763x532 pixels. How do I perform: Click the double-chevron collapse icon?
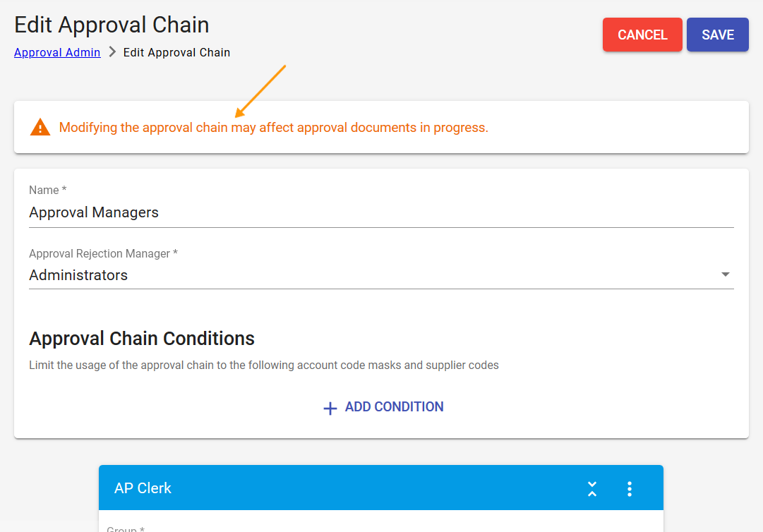point(592,488)
